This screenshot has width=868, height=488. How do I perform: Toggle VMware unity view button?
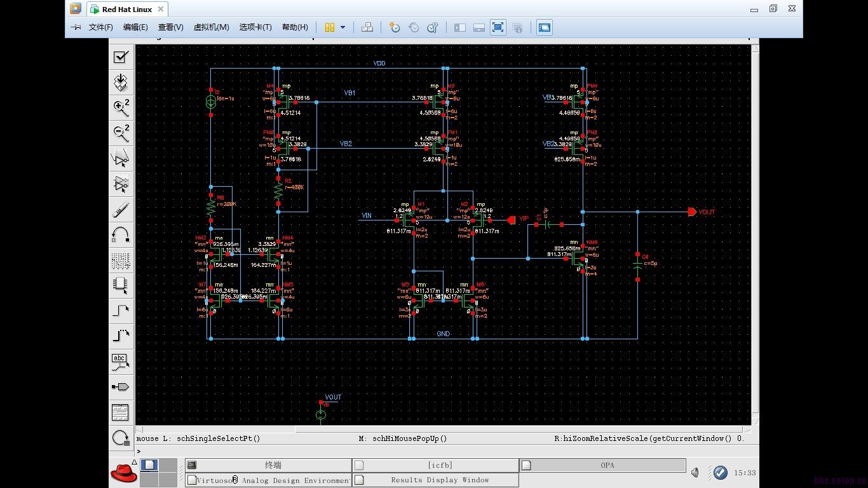pos(517,27)
